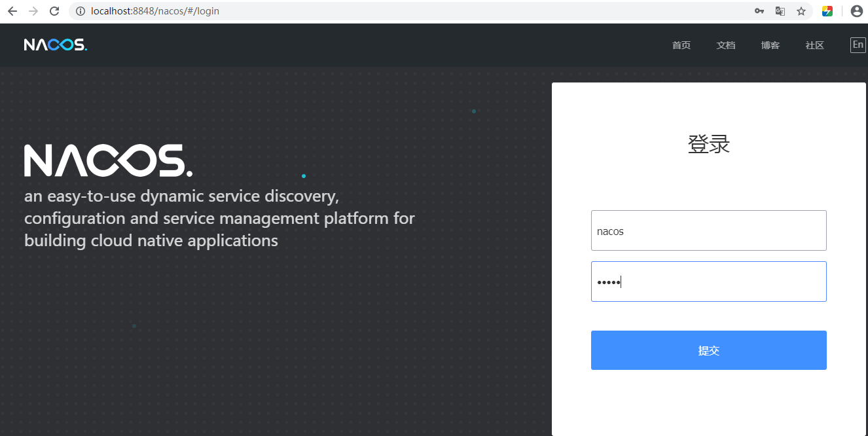This screenshot has height=436, width=868.
Task: Bookmark this page with the star icon
Action: point(801,11)
